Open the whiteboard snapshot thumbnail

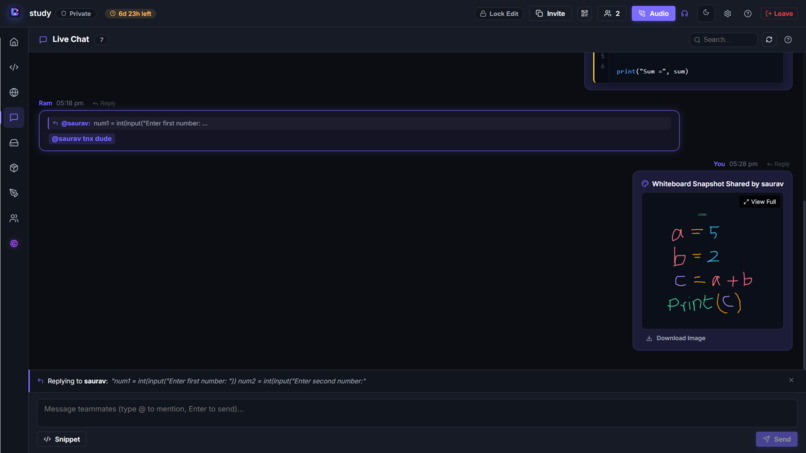712,261
